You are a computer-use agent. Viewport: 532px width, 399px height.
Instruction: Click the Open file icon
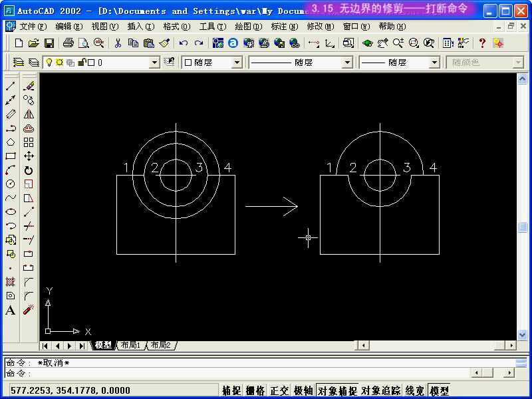(34, 43)
